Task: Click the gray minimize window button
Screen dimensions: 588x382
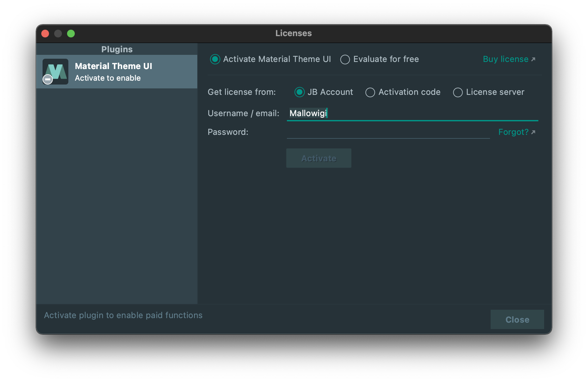Action: [58, 34]
